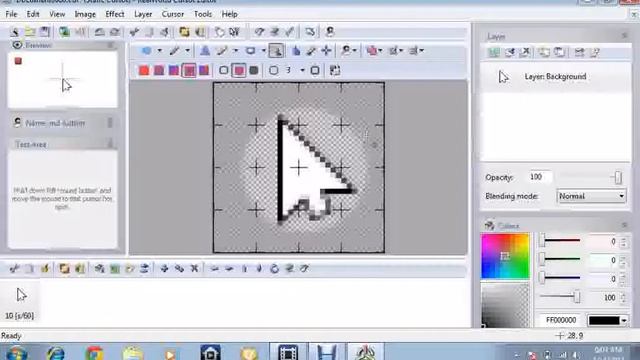Image resolution: width=640 pixels, height=360 pixels.
Task: Select the rectangle selection tool
Action: [x=250, y=51]
